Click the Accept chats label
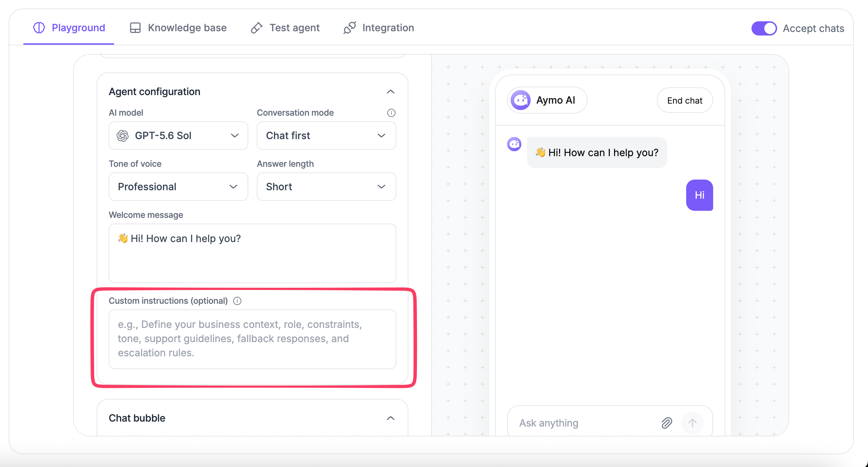The width and height of the screenshot is (868, 467). pos(813,28)
